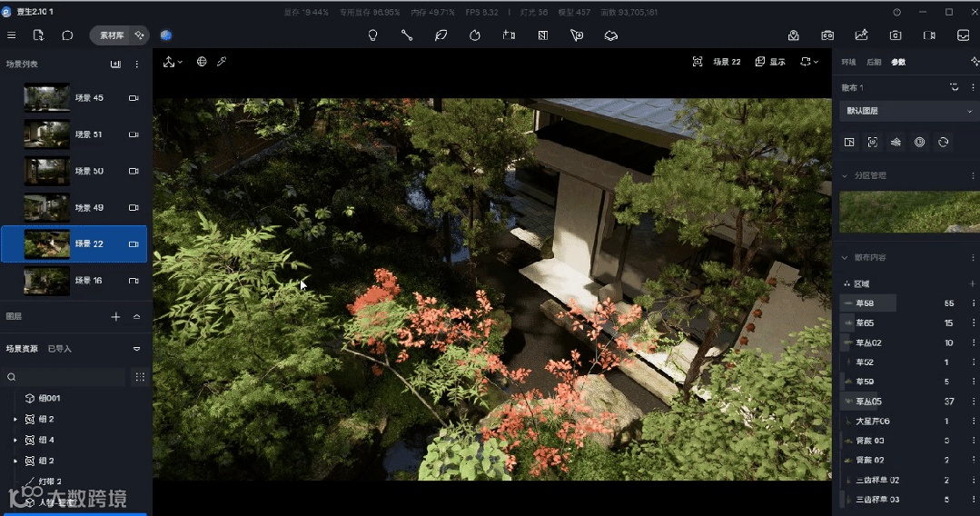Open the chat bubble icon
The image size is (980, 516).
pyautogui.click(x=67, y=35)
